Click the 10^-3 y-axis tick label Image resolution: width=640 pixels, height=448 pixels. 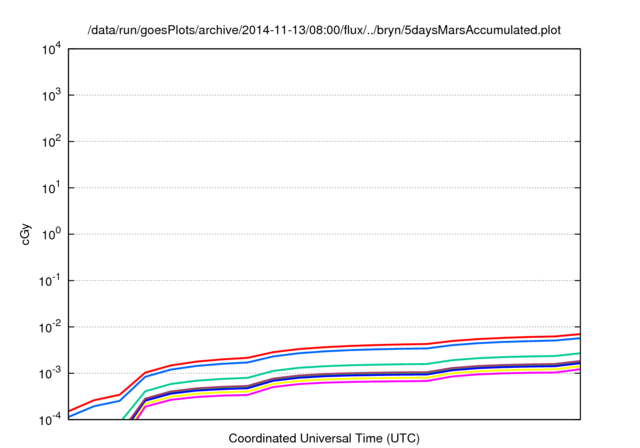click(x=50, y=373)
